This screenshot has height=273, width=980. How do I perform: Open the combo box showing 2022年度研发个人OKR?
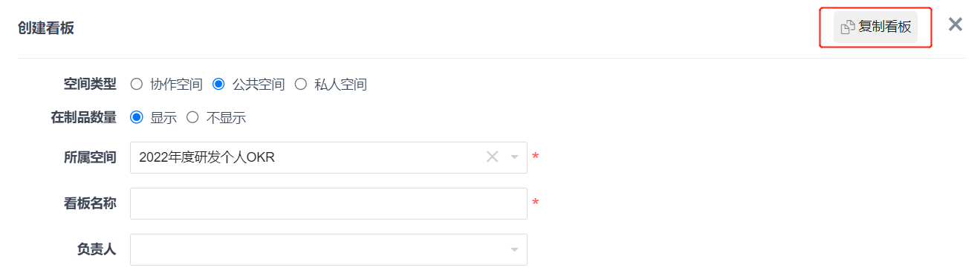(328, 157)
